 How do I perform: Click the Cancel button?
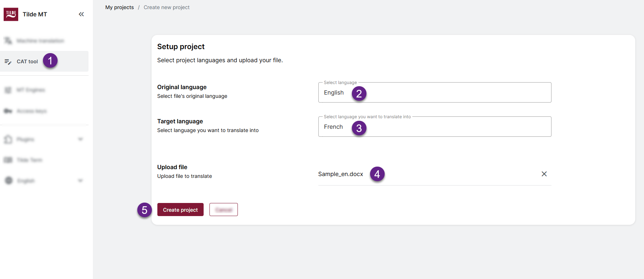click(223, 210)
